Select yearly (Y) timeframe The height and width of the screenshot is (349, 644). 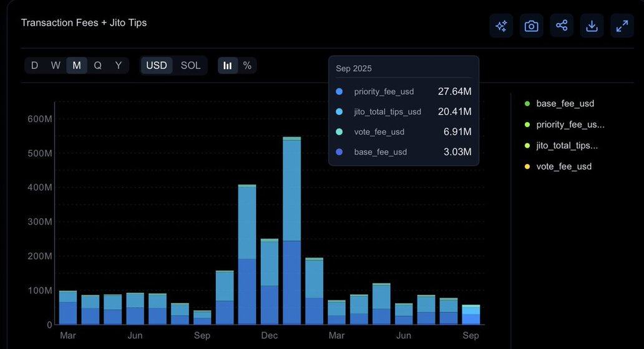tap(118, 65)
